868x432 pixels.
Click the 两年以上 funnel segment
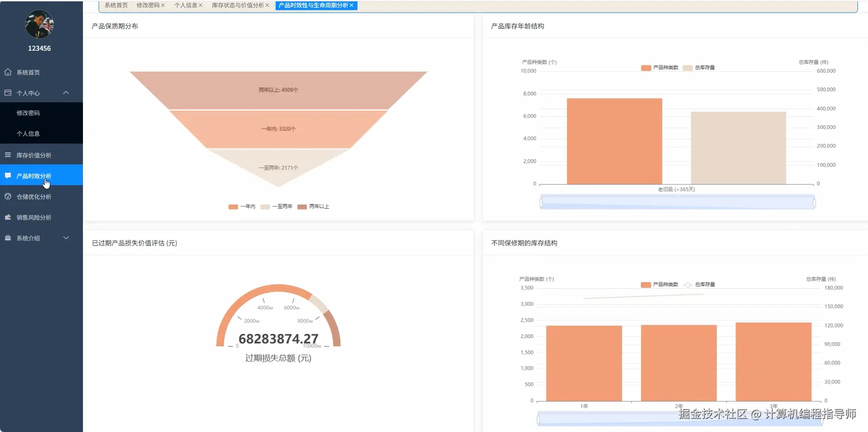[278, 90]
